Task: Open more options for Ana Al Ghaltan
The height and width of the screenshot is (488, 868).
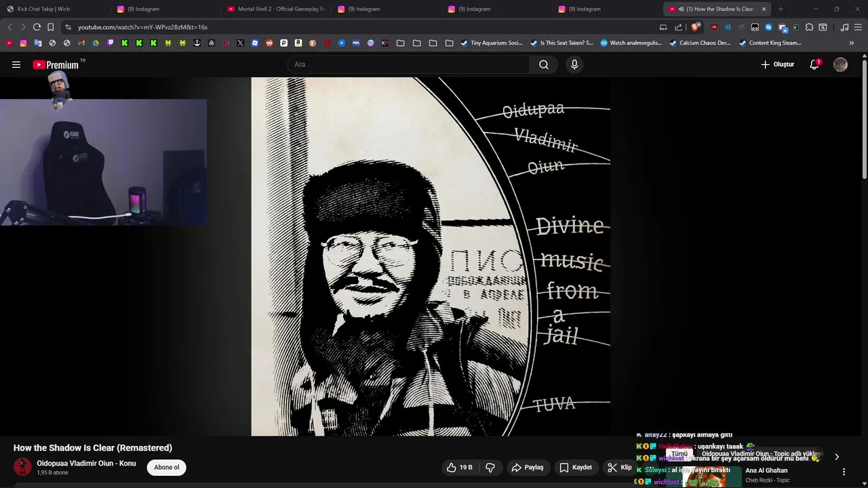Action: coord(844,472)
